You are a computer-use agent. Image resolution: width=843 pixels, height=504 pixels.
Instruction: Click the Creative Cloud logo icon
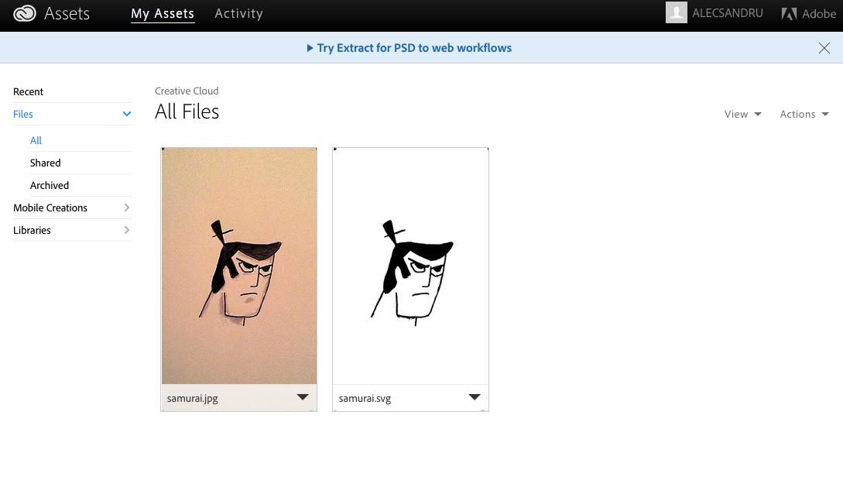(x=25, y=13)
